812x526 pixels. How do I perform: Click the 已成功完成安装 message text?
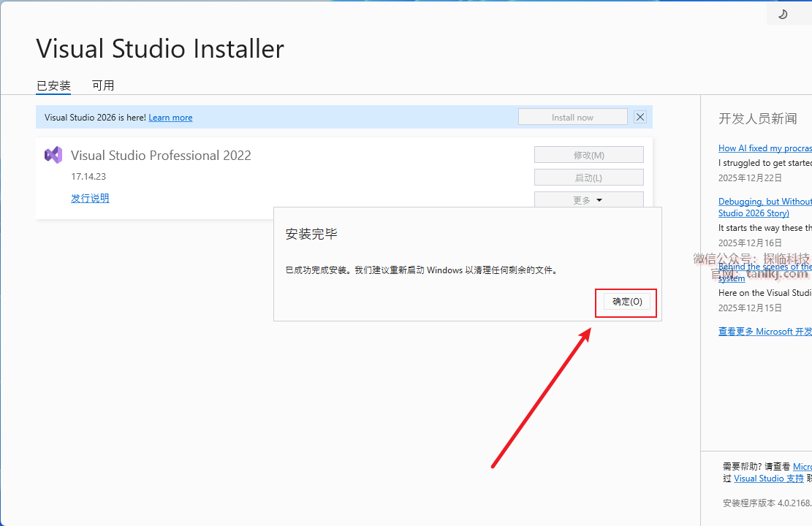coord(422,270)
